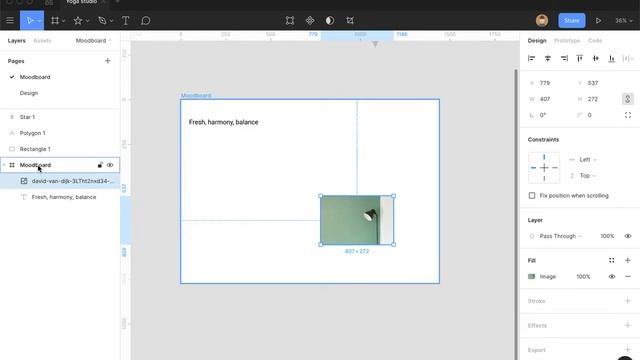640x360 pixels.
Task: Toggle lock on Moodboard layer
Action: click(x=100, y=165)
